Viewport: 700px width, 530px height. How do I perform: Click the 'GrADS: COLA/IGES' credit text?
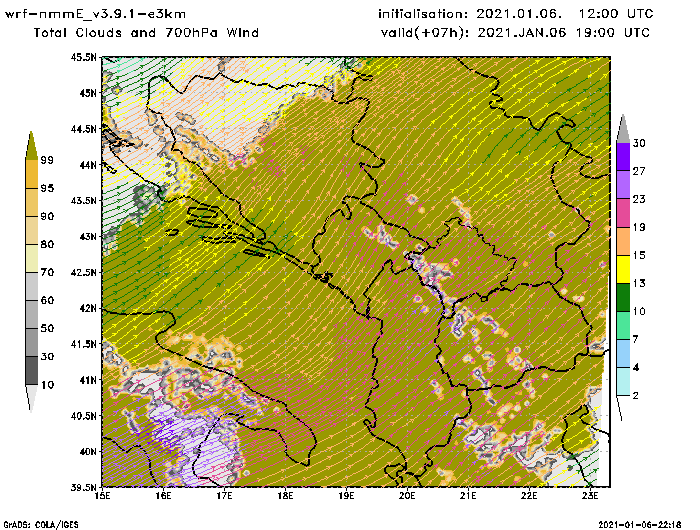pos(41,525)
